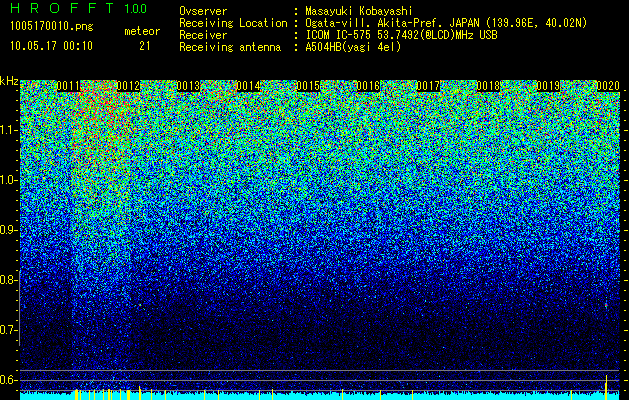
Task: Select the filename 1005170010.png
Action: tap(52, 27)
